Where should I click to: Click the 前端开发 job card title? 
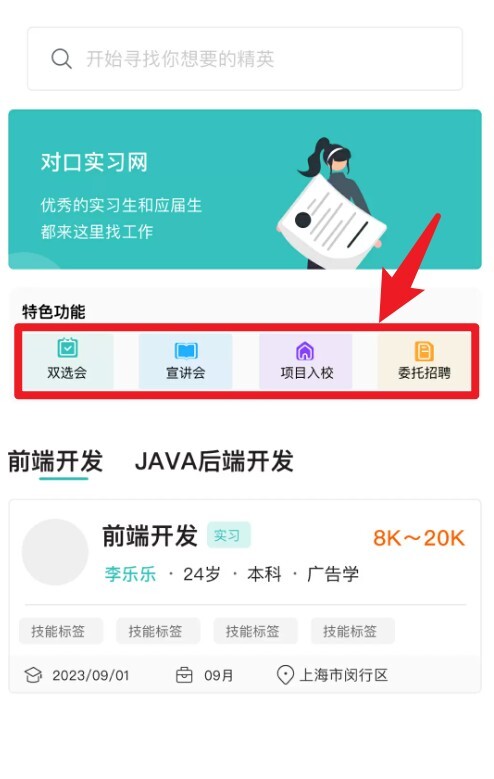(x=150, y=536)
